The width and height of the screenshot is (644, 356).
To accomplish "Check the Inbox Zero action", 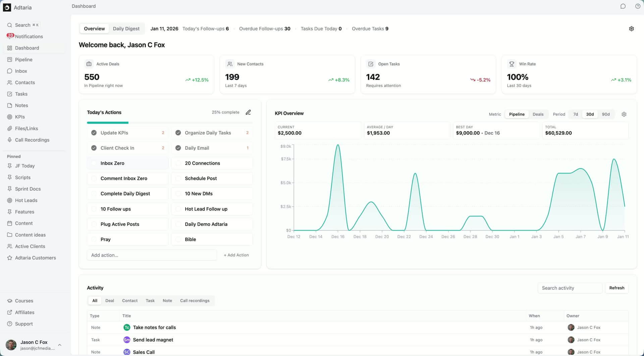I will [94, 163].
